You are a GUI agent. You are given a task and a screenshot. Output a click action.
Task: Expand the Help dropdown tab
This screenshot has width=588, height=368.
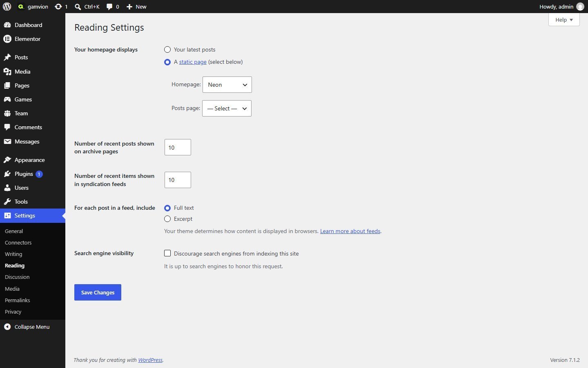pos(564,20)
